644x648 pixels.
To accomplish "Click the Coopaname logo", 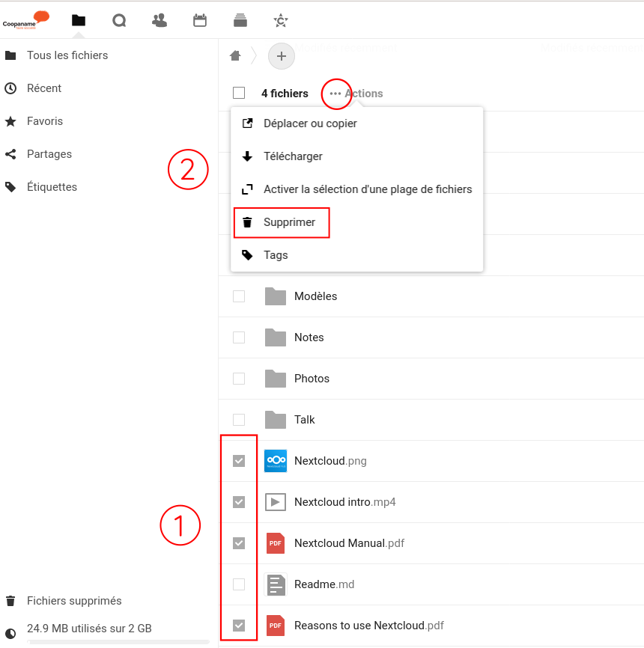I will 26,20.
